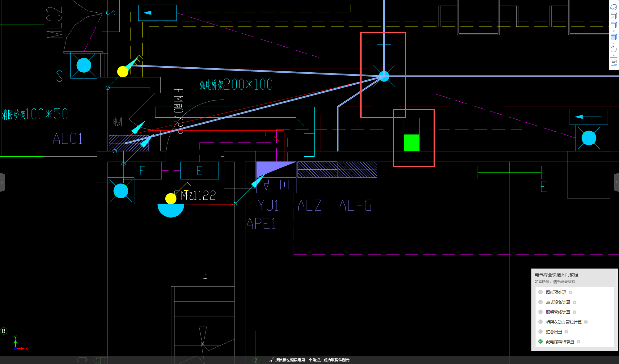Open the 点式设备计算 tutorial lesson
The width and height of the screenshot is (619, 364).
(x=558, y=302)
